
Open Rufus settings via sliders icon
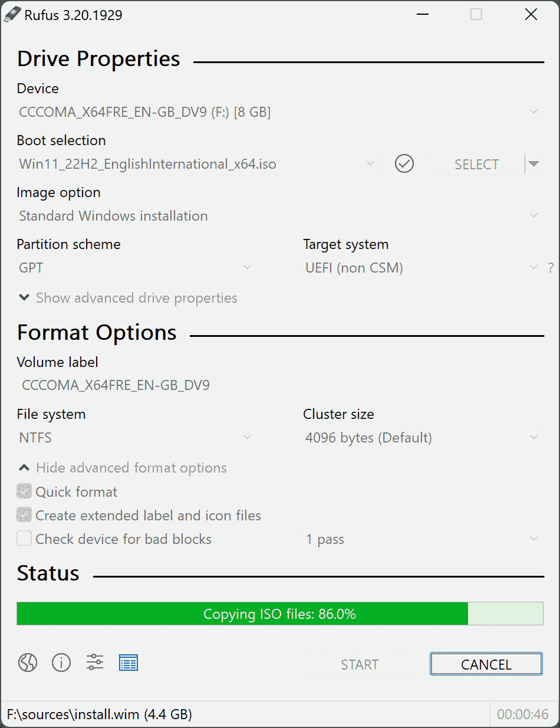pyautogui.click(x=94, y=663)
